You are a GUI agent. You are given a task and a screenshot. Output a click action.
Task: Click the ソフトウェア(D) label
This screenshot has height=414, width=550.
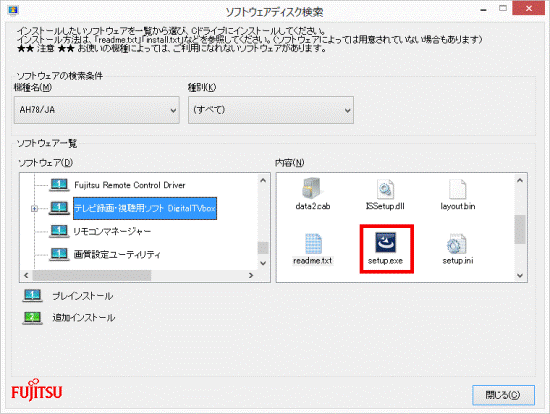[x=45, y=163]
